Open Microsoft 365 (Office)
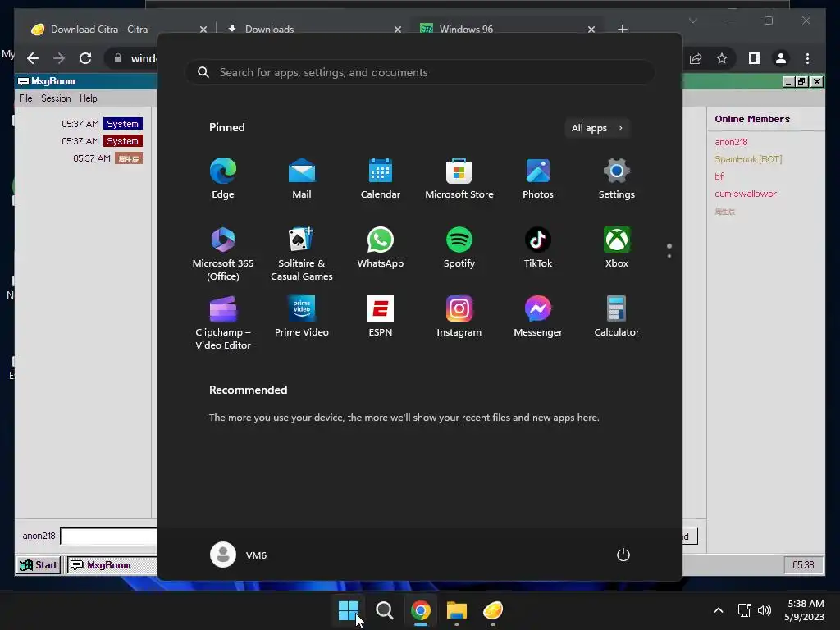The width and height of the screenshot is (840, 630). [x=223, y=253]
